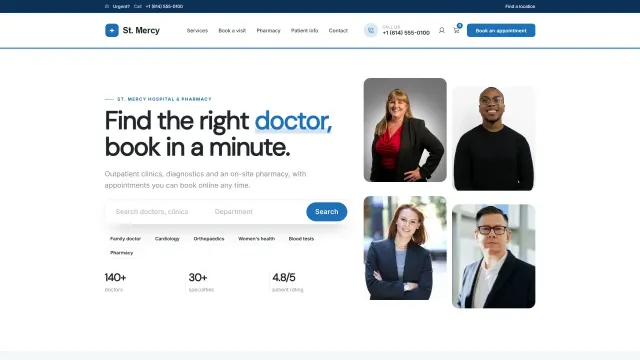Screen dimensions: 640x360
Task: Select the Orthopaedics quick tag
Action: (209, 239)
